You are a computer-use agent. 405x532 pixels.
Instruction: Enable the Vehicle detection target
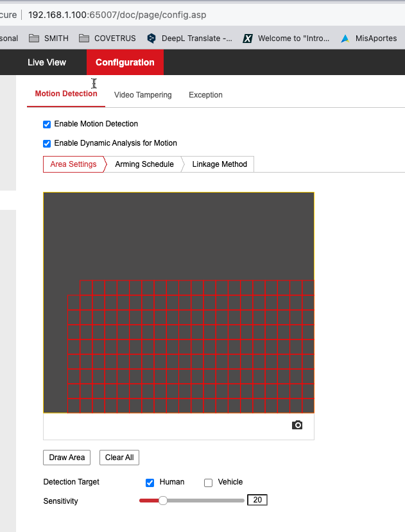[208, 483]
